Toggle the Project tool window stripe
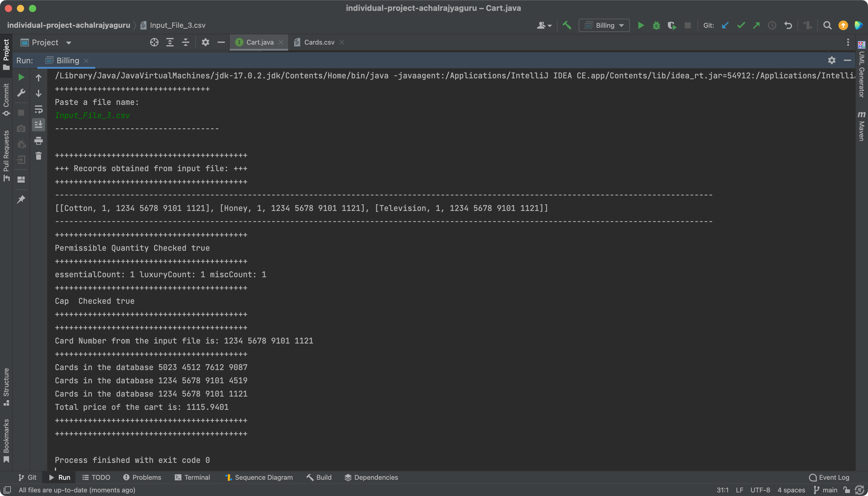 pyautogui.click(x=6, y=55)
